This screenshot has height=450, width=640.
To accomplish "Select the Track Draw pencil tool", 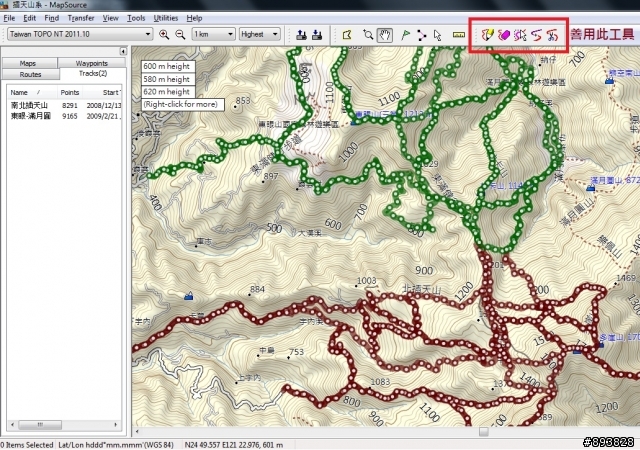I will pos(487,35).
